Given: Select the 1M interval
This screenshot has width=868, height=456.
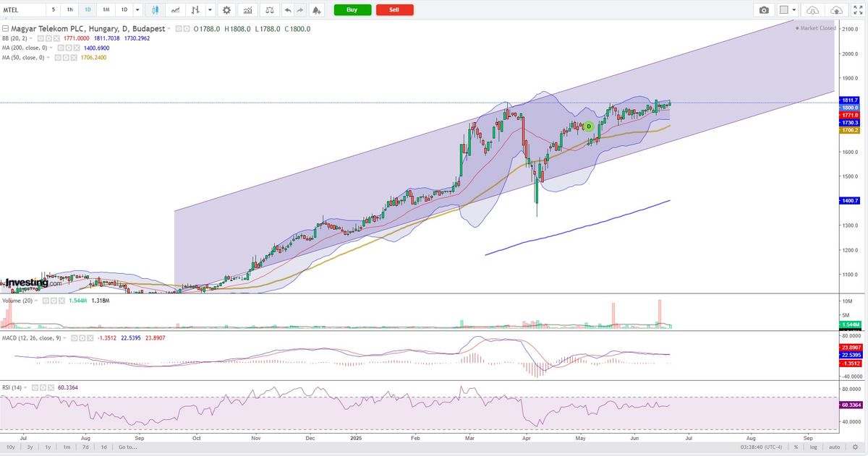Looking at the screenshot, I should click(x=106, y=10).
